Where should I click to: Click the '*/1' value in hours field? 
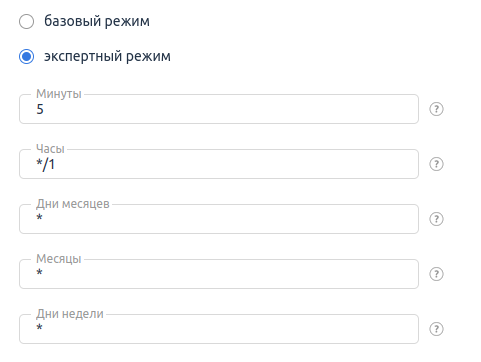coord(46,164)
